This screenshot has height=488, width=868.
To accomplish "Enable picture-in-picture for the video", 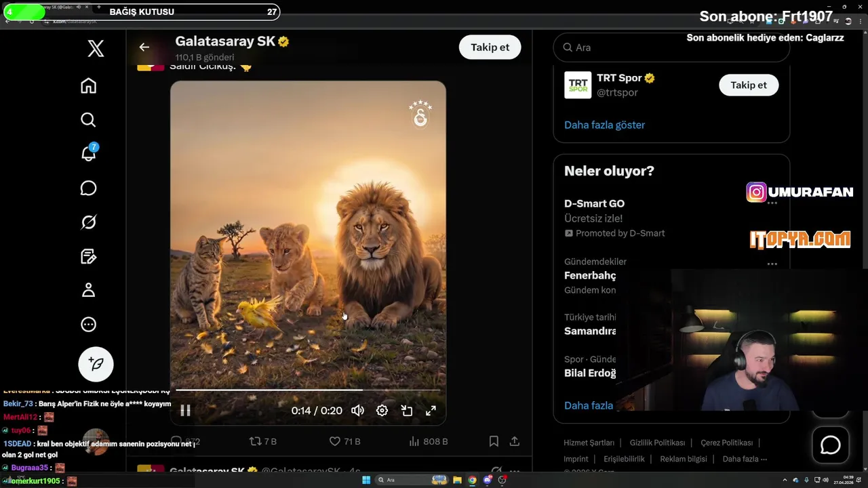I will (406, 410).
